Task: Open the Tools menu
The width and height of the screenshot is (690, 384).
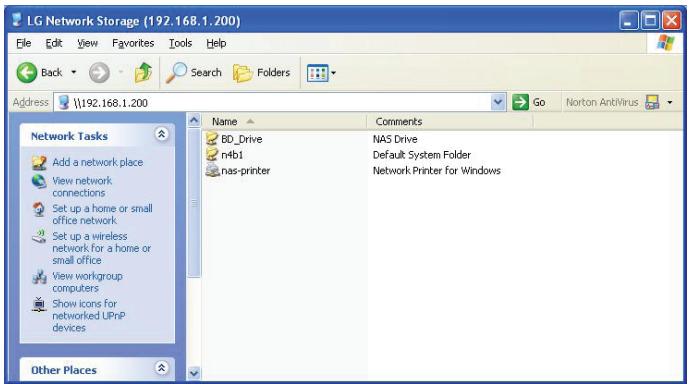Action: click(180, 43)
